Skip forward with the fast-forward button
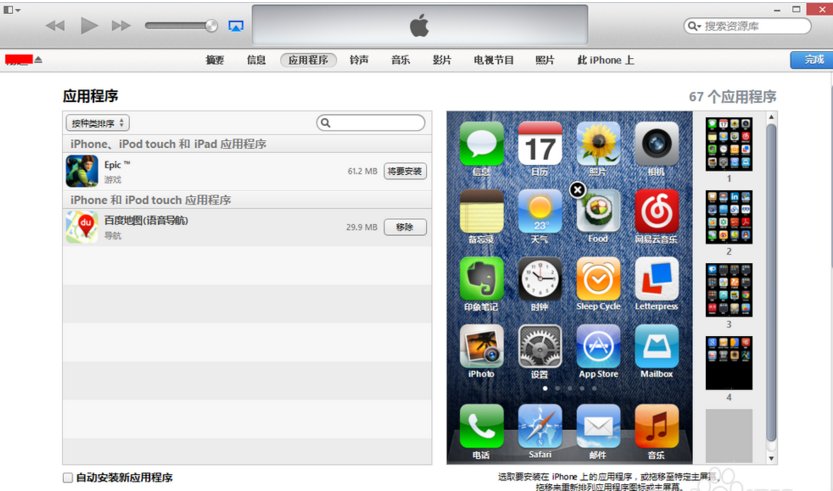The image size is (833, 491). [x=121, y=26]
